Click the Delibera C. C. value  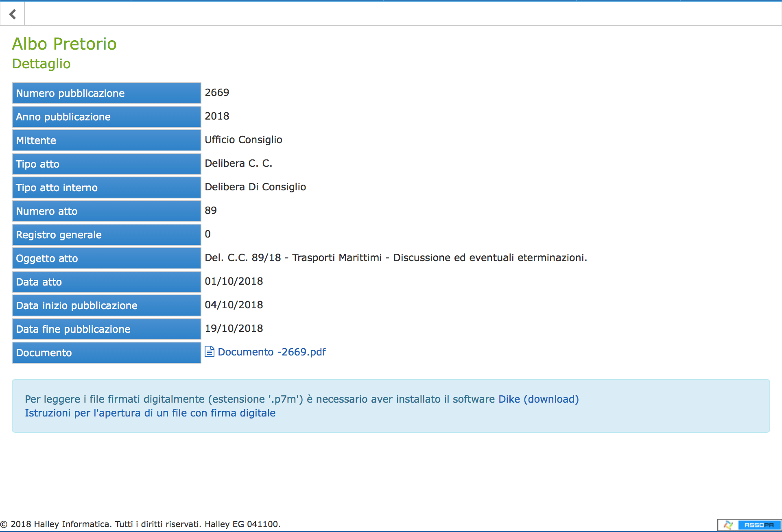click(238, 163)
